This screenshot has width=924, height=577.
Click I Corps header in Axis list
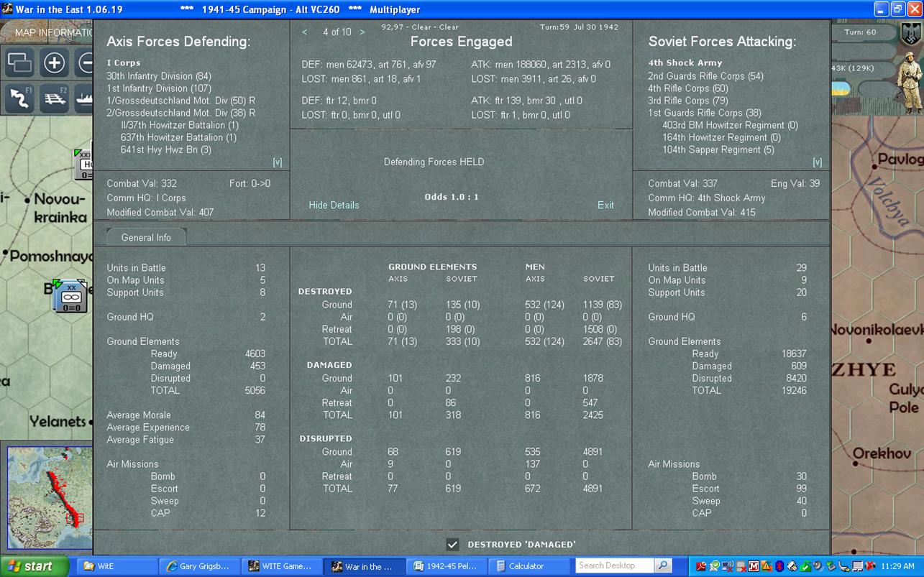tap(124, 63)
